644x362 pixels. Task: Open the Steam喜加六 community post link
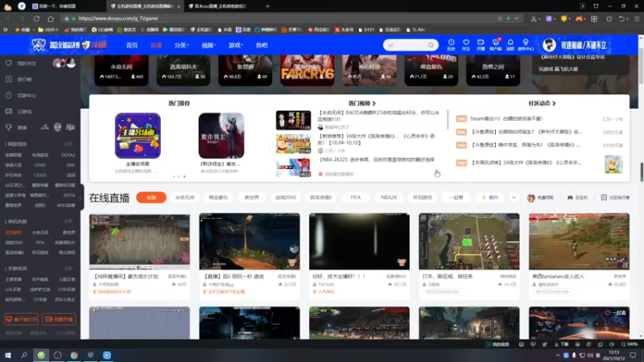(506, 118)
